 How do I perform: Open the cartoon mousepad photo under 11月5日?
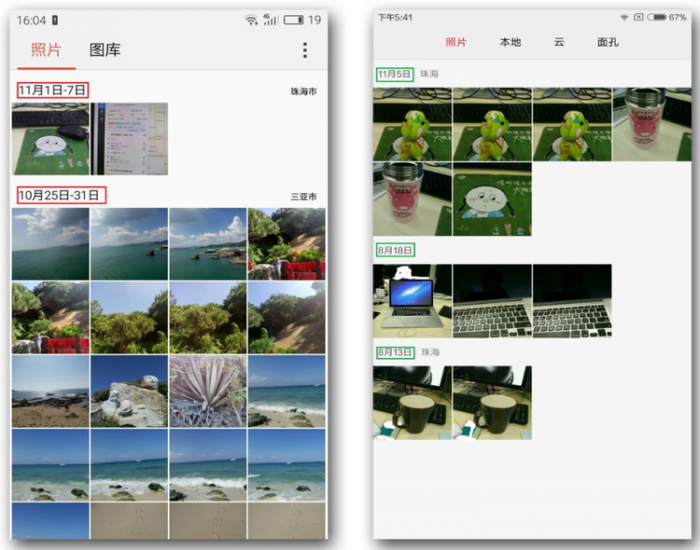point(492,199)
